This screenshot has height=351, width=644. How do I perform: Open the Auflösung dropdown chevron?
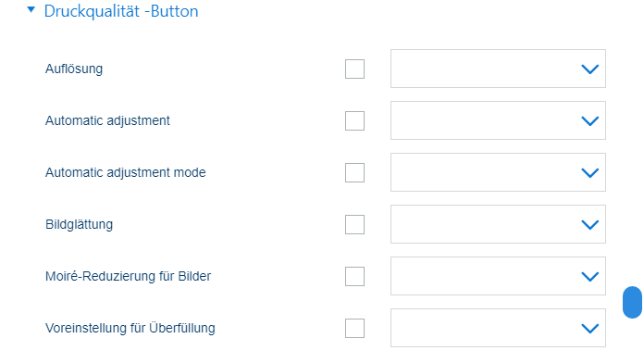[x=590, y=69]
